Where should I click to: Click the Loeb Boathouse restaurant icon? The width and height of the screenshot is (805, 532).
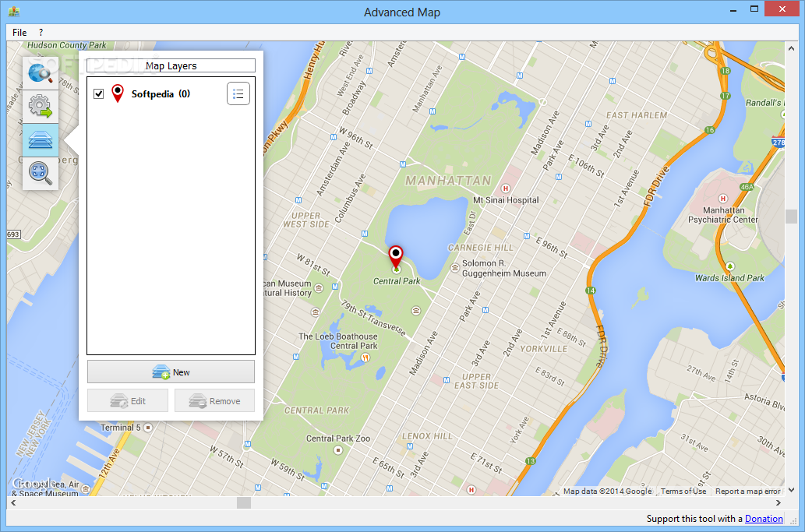(x=365, y=358)
